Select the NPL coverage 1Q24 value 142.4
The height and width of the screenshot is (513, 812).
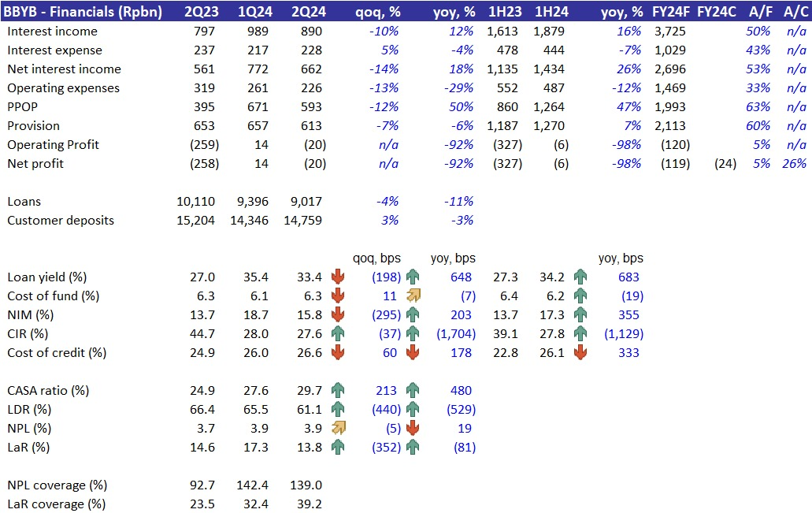pyautogui.click(x=252, y=485)
